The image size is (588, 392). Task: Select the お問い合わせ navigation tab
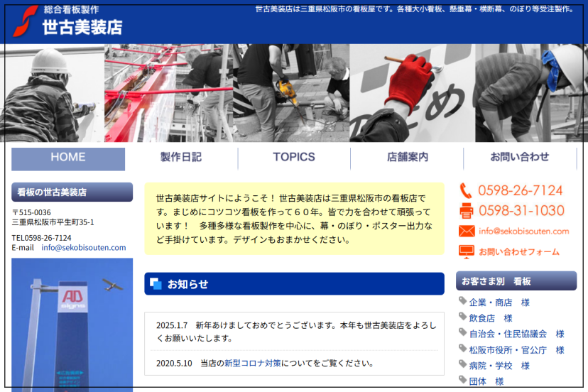tap(519, 158)
